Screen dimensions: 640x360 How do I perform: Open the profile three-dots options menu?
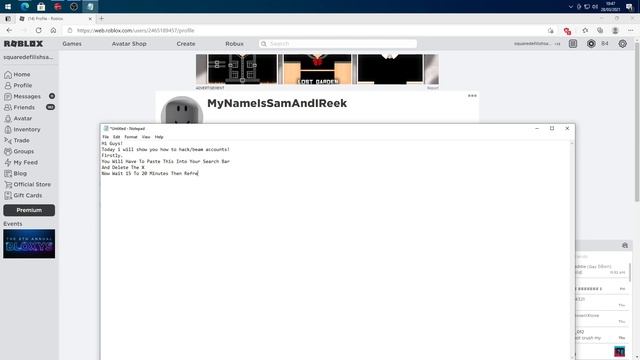(472, 96)
